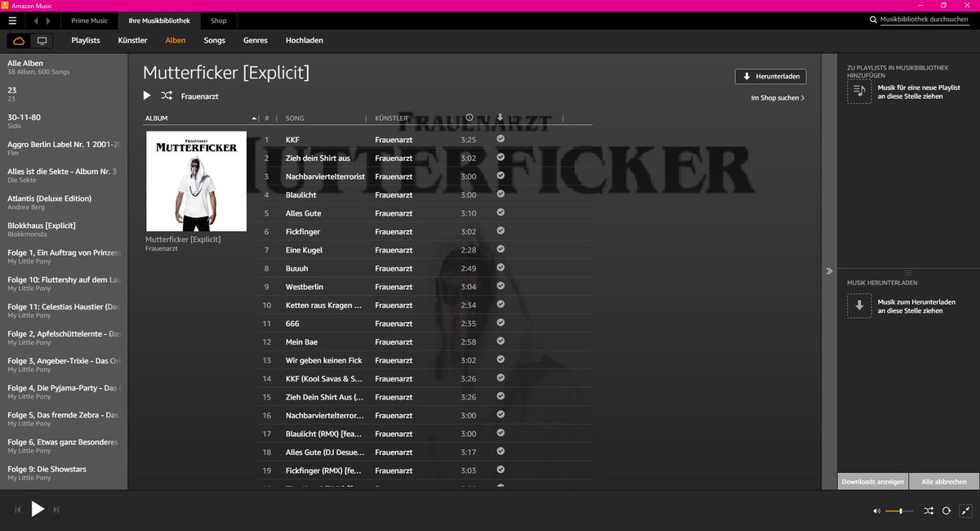Click the sort-by-duration clock icon

pos(469,118)
